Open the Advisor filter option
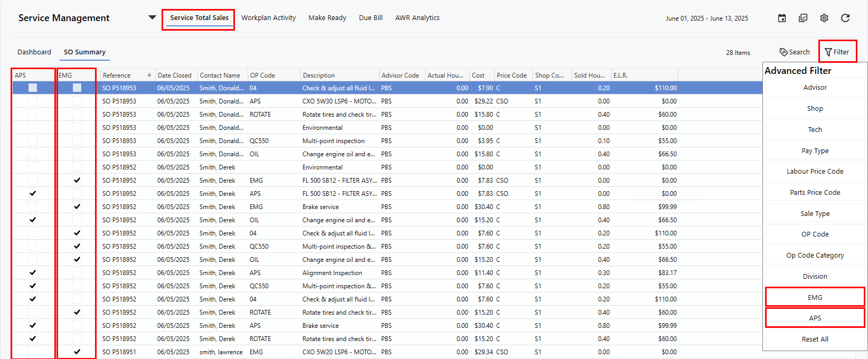Screen dimensions: 868x359 pos(815,88)
